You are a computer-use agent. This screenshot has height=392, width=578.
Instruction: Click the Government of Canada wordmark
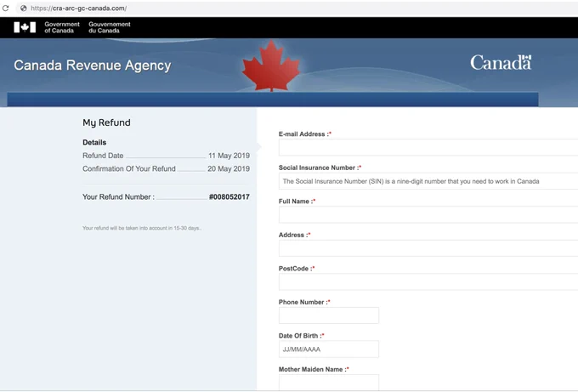[62, 27]
